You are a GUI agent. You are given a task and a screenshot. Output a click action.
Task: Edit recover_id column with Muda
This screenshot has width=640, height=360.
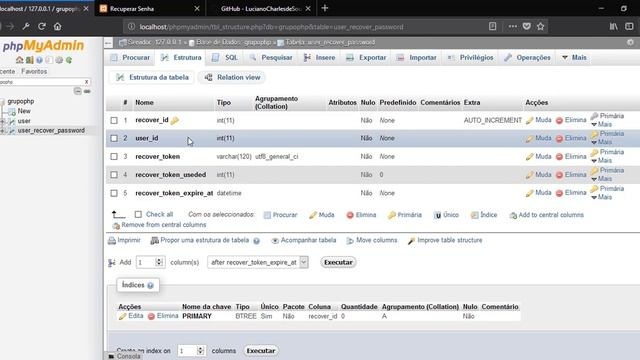tap(539, 120)
